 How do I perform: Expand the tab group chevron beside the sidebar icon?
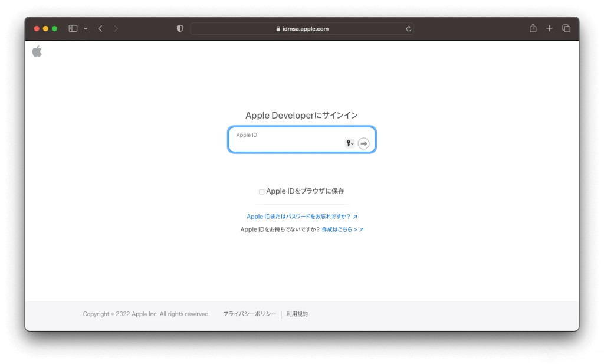tap(86, 28)
